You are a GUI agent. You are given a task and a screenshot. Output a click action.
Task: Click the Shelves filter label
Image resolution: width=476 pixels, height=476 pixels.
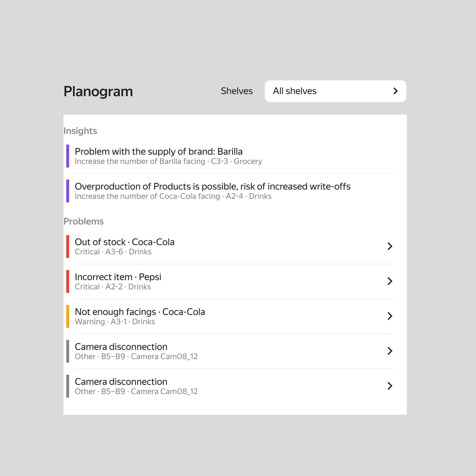(x=237, y=91)
